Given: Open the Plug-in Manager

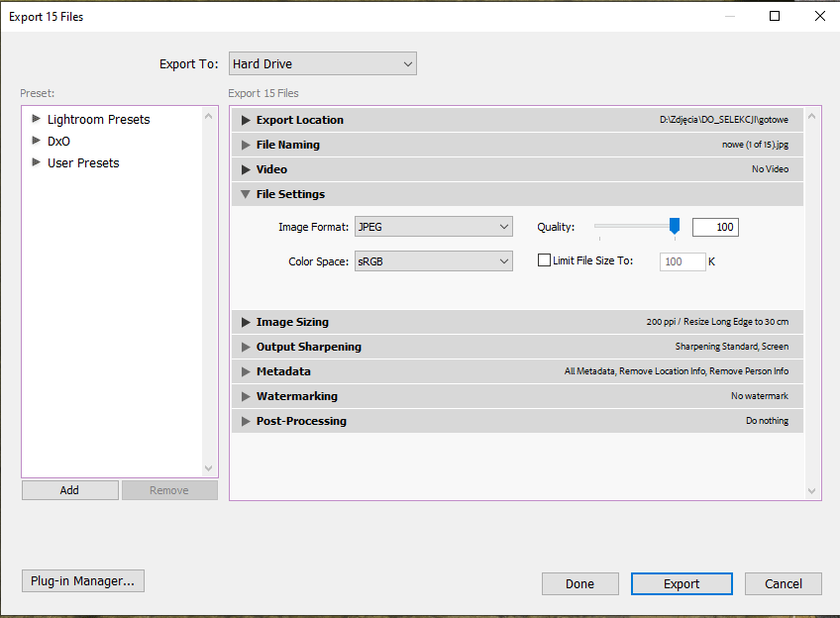Looking at the screenshot, I should point(83,581).
